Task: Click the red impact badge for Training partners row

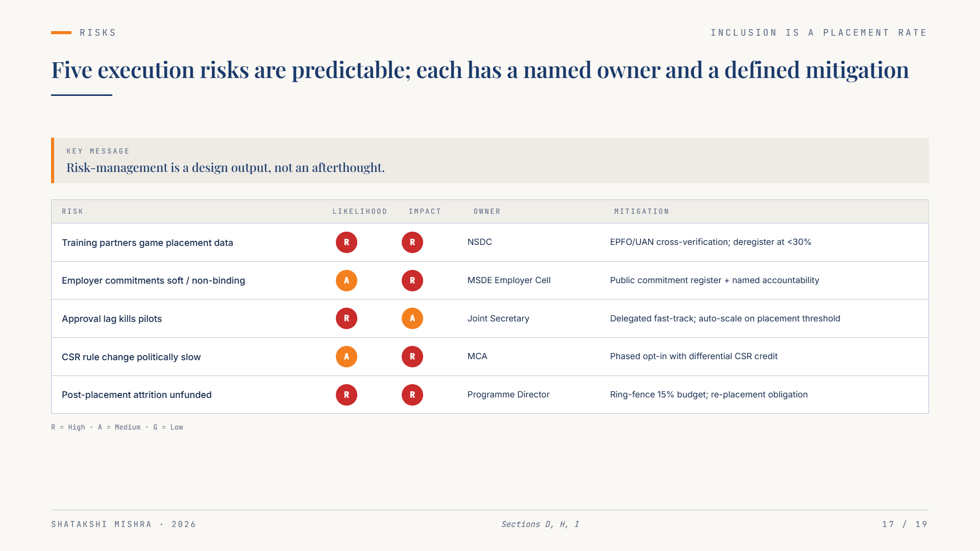Action: 412,242
